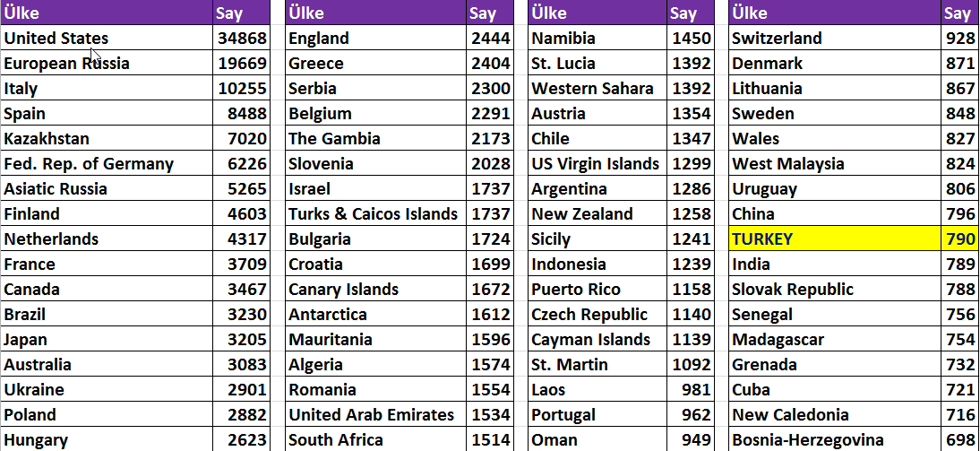The image size is (980, 451).
Task: Select the highlighted TURKEY cell
Action: (835, 239)
